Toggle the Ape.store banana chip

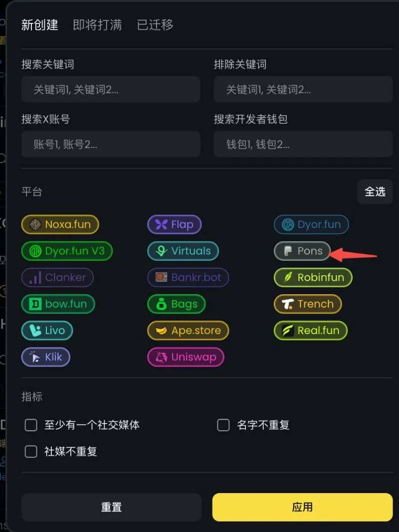click(189, 331)
